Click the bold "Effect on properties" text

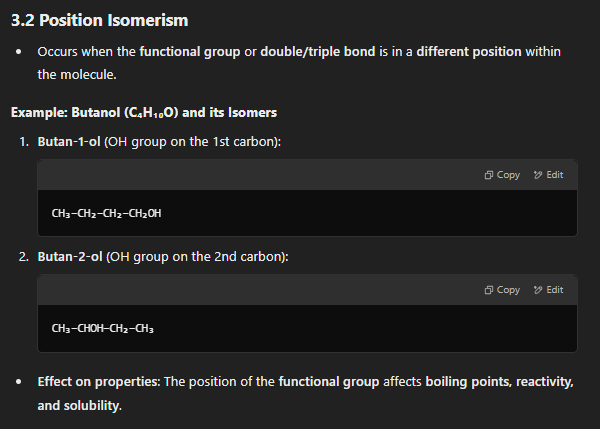tap(99, 382)
